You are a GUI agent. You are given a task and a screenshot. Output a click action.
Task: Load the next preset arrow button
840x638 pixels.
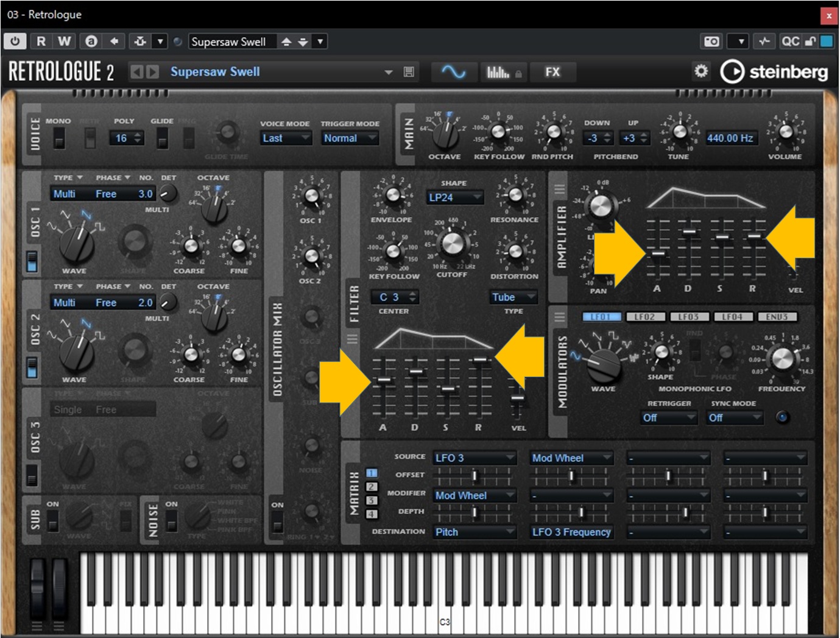[152, 72]
